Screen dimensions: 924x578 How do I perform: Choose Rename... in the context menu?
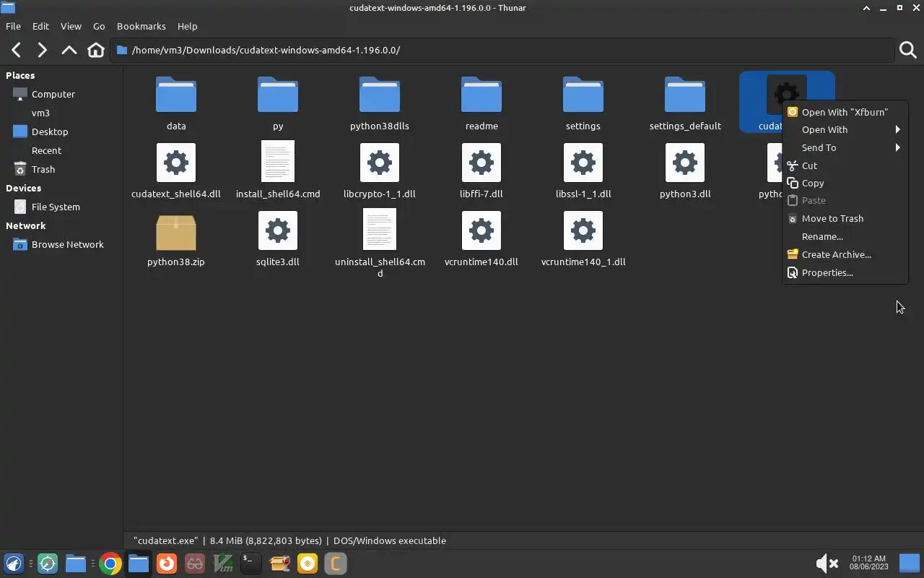pyautogui.click(x=845, y=237)
